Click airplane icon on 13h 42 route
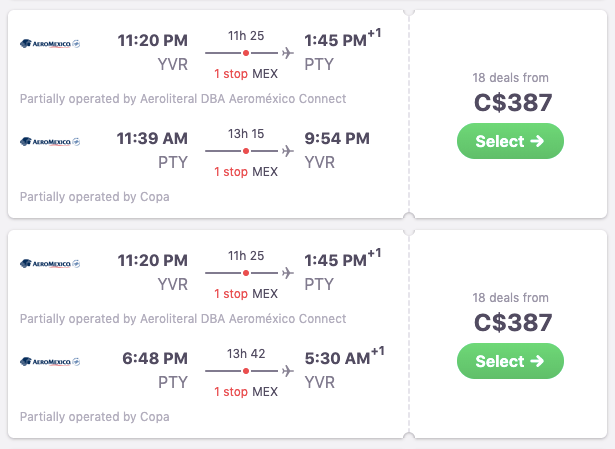The height and width of the screenshot is (449, 615). [x=288, y=371]
